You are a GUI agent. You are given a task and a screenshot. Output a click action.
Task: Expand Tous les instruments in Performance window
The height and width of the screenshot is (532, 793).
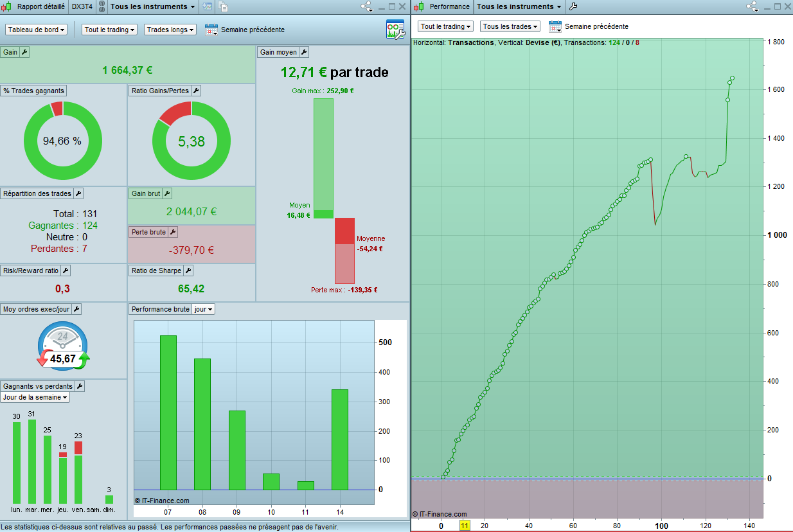click(519, 7)
